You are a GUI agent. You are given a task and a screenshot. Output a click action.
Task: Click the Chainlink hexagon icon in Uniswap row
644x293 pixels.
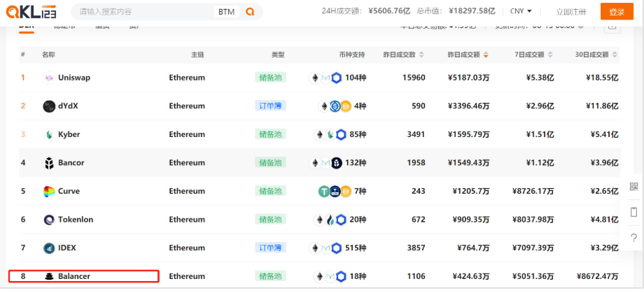click(337, 78)
